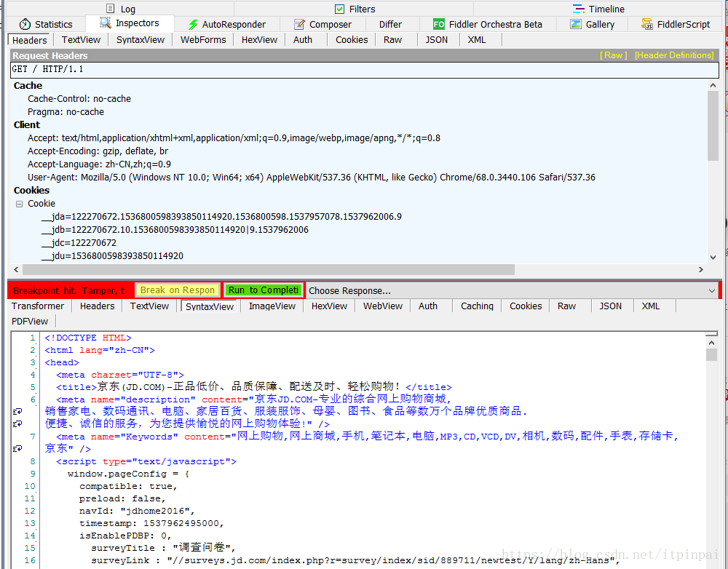The image size is (728, 569).
Task: Click the Log tab icon
Action: click(111, 8)
